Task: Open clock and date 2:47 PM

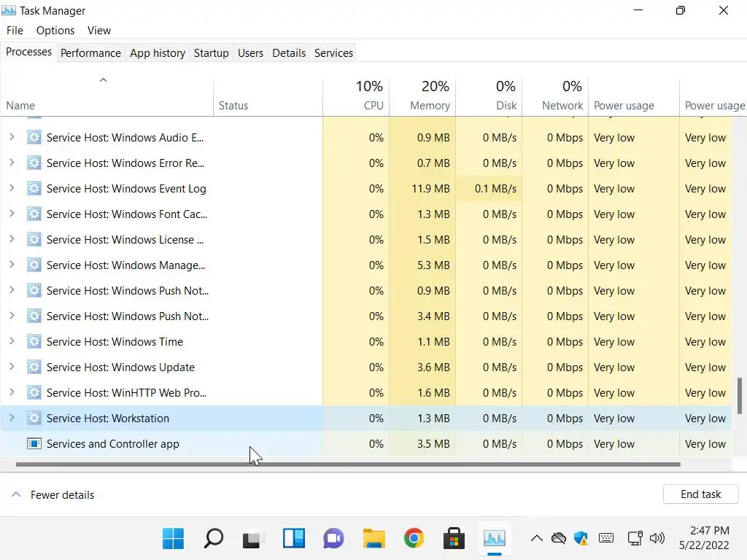Action: (704, 538)
